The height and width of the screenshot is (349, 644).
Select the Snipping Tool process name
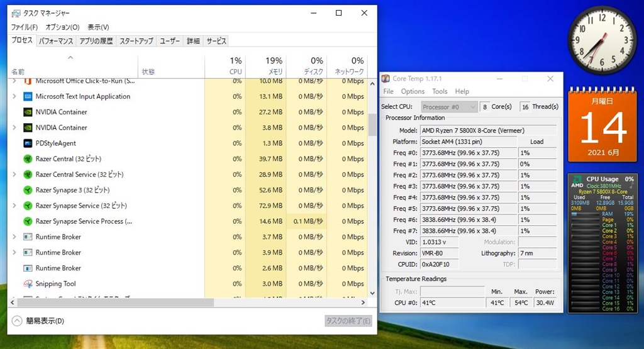(55, 284)
